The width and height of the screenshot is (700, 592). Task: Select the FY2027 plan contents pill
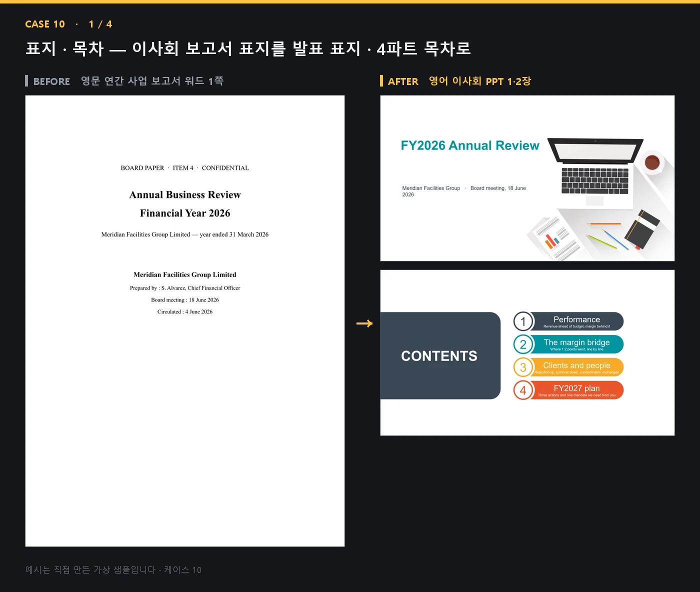[576, 390]
